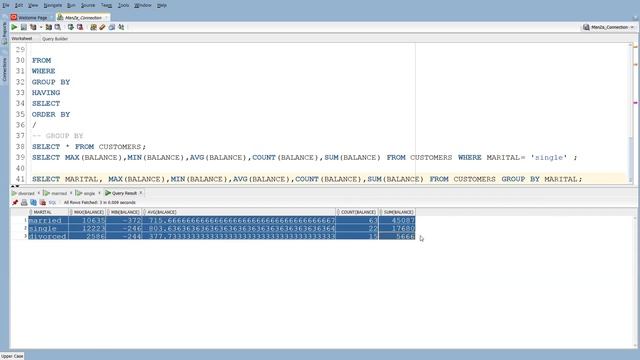Viewport: 640px width, 360px height.
Task: Click the Explain Plan toolbar icon
Action: [33, 27]
